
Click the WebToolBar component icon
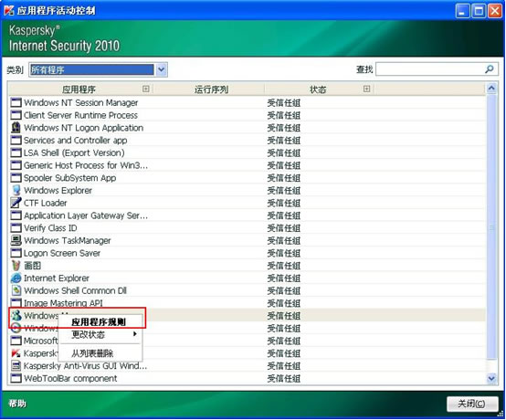pos(16,378)
